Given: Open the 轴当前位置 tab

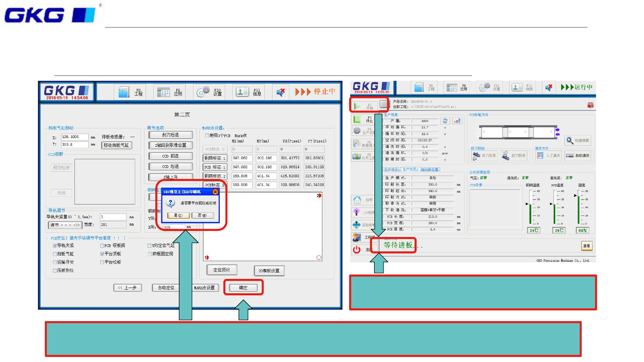Looking at the screenshot, I should tap(430, 170).
